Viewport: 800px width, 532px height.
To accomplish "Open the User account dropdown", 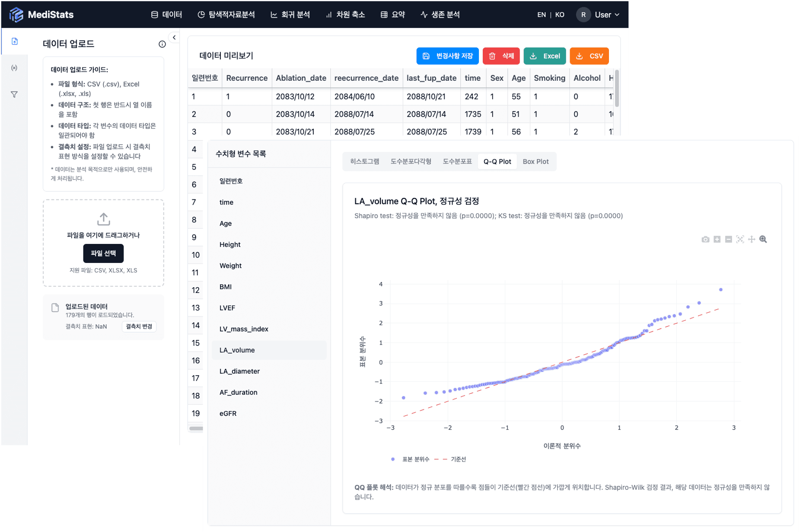I will (x=599, y=15).
